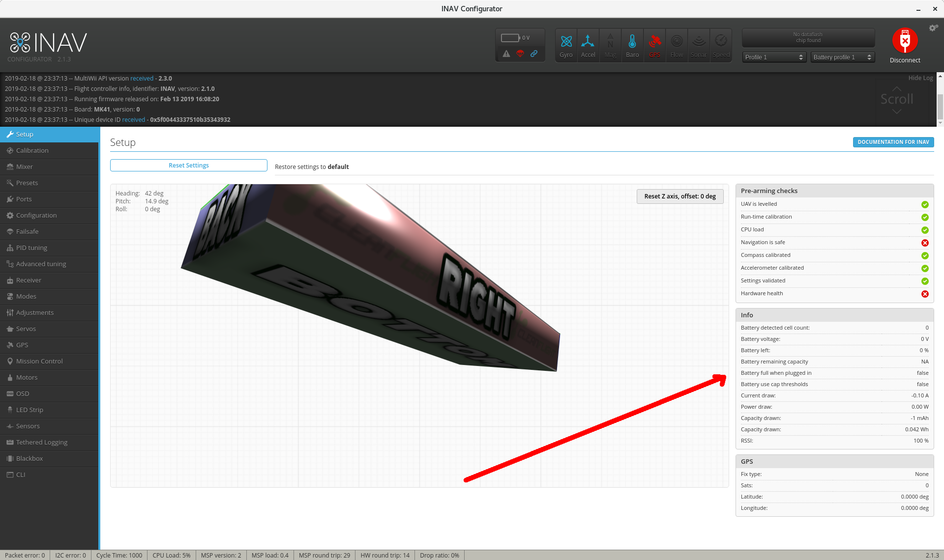The image size is (944, 560).
Task: Click the Hardware health status indicator
Action: click(x=925, y=294)
